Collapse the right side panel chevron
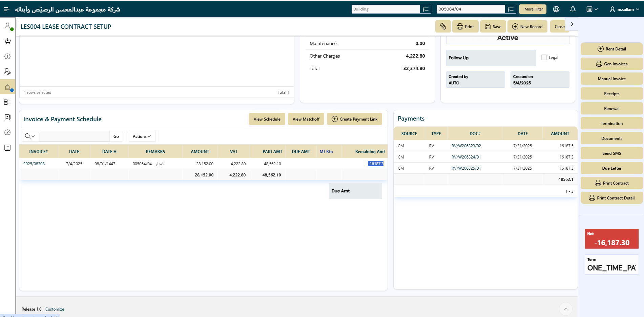This screenshot has height=317, width=644. (572, 24)
